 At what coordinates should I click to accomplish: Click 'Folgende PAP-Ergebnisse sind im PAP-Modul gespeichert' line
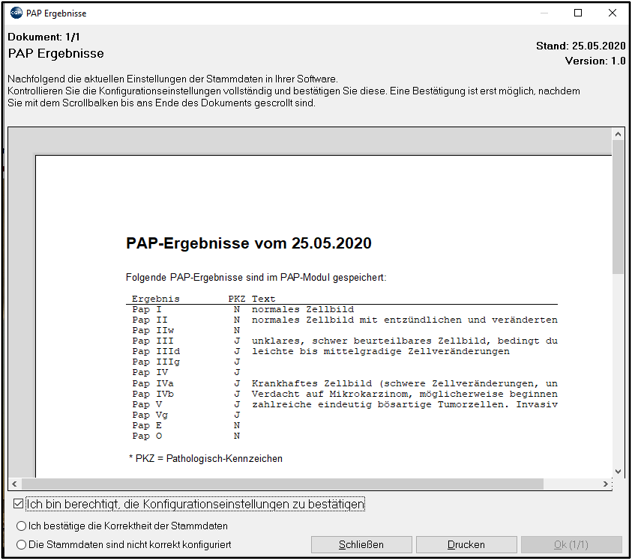(256, 277)
